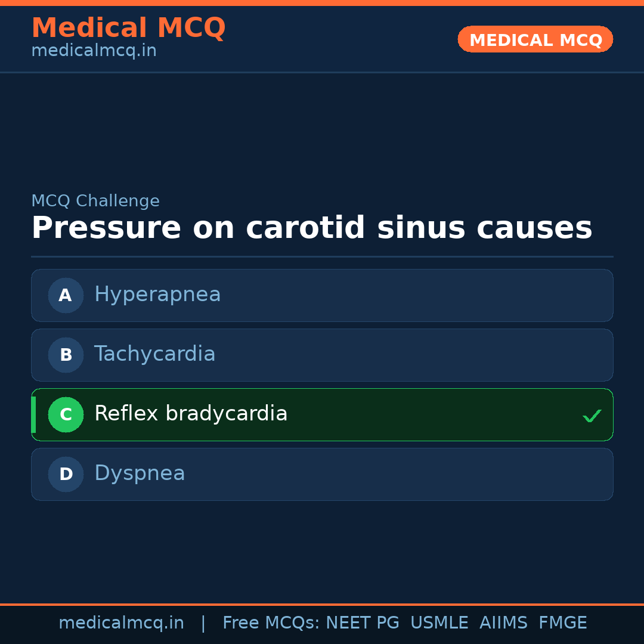Image resolution: width=644 pixels, height=644 pixels.
Task: Click USMLE in the footer
Action: (439, 623)
